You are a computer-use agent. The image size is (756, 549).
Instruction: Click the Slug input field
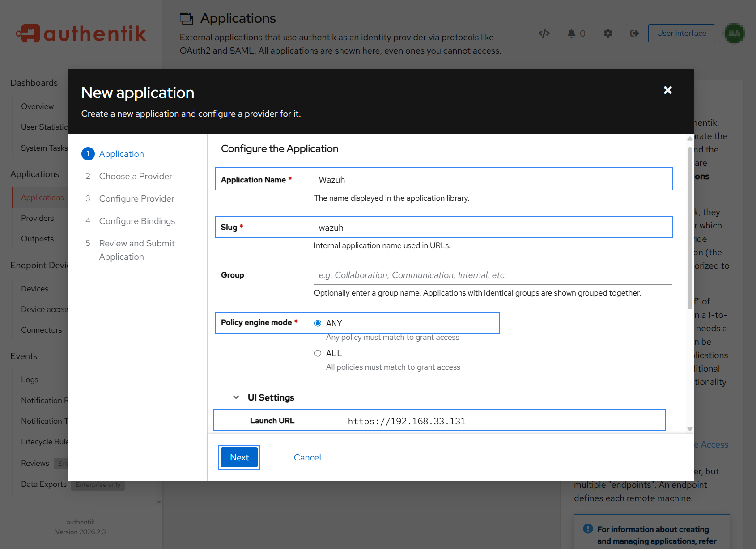493,228
